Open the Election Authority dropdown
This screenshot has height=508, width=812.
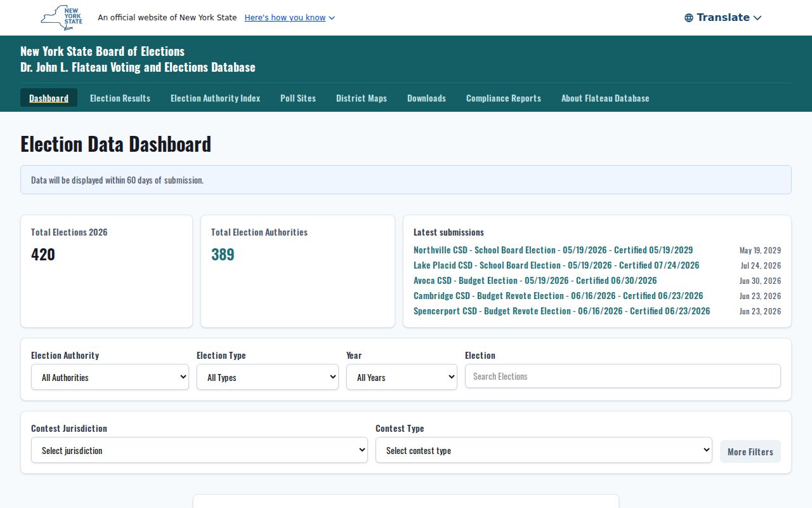click(x=110, y=377)
